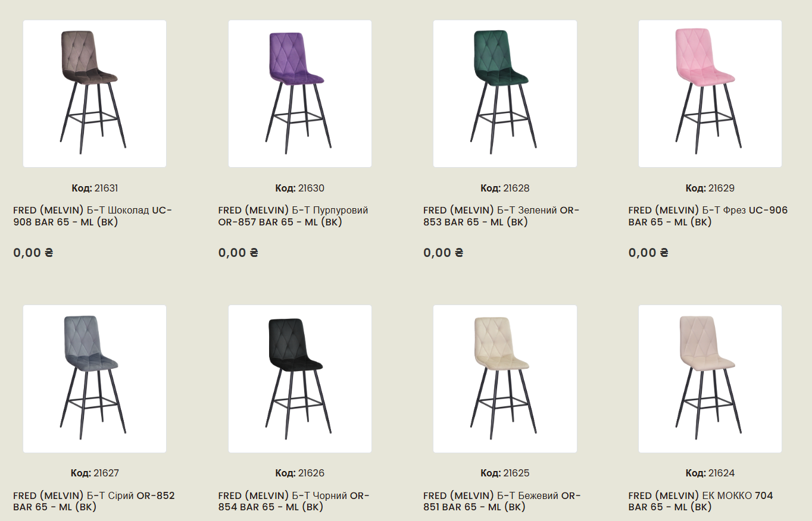This screenshot has height=521, width=812.
Task: Click product code 21629 label
Action: [710, 188]
